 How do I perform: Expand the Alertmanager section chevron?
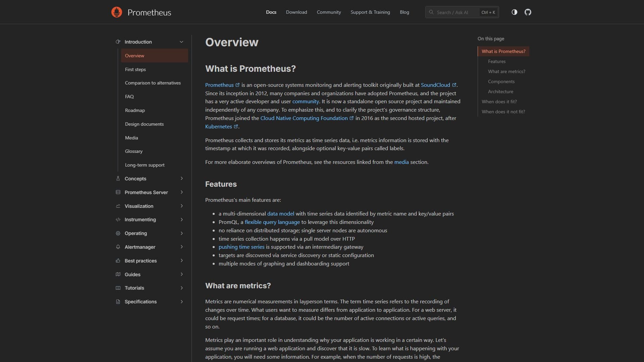181,247
